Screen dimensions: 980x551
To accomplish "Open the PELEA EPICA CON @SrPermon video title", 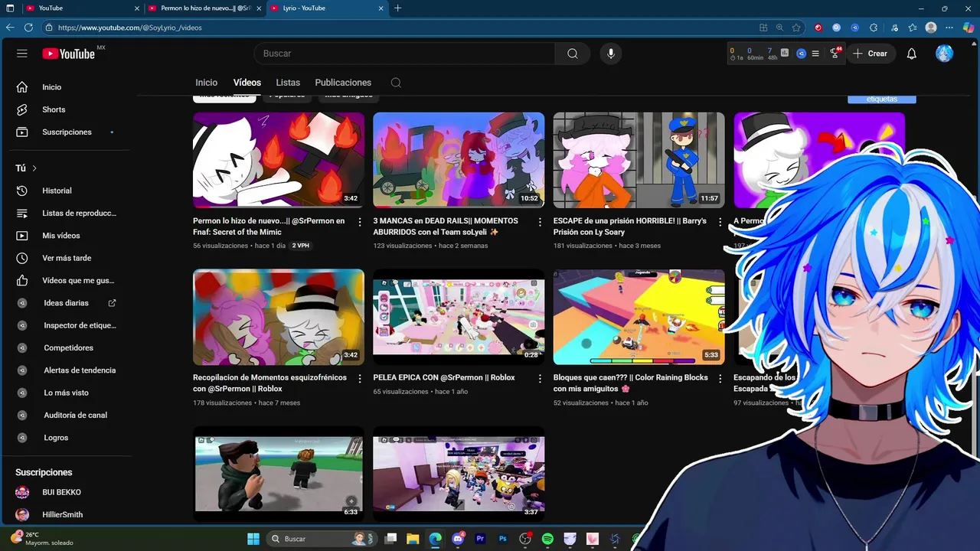I will pos(444,377).
